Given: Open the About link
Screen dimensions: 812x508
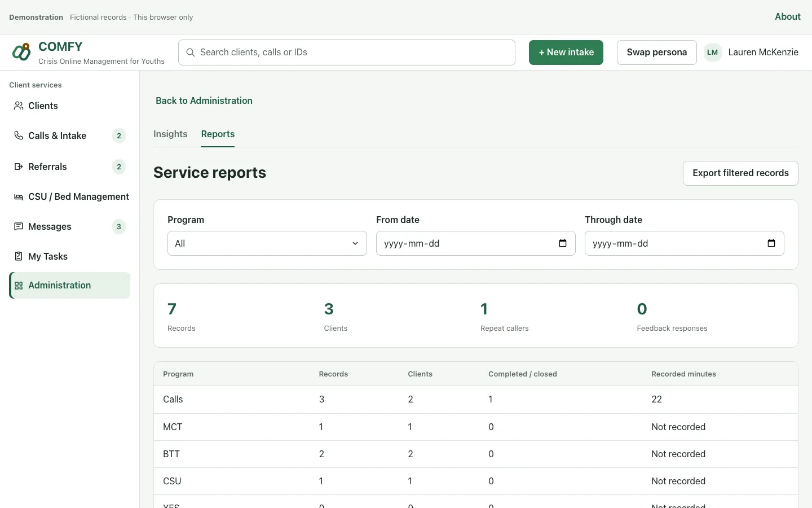Looking at the screenshot, I should coord(788,17).
